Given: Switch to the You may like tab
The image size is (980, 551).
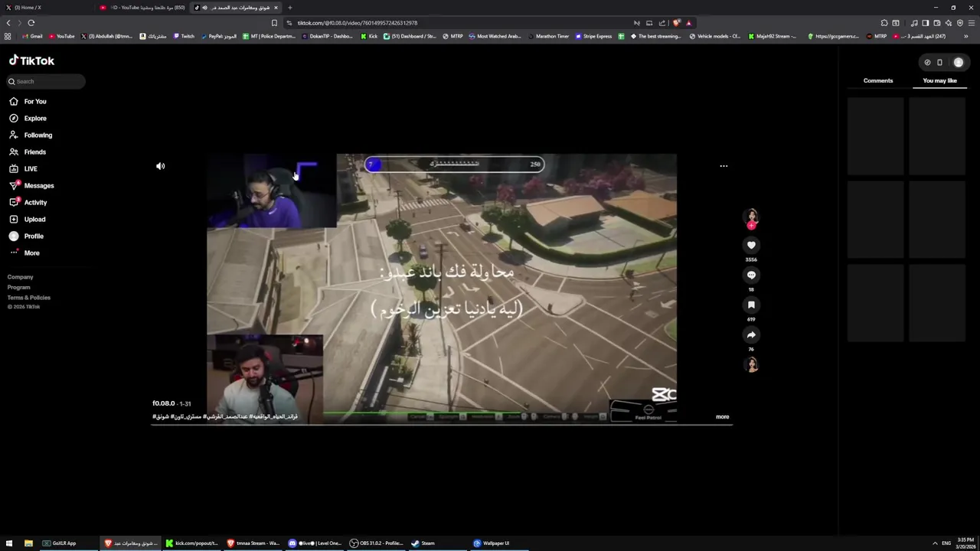Looking at the screenshot, I should pos(939,80).
